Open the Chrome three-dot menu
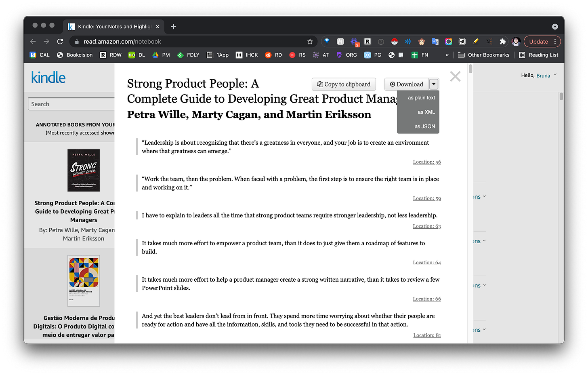The image size is (588, 375). tap(555, 41)
